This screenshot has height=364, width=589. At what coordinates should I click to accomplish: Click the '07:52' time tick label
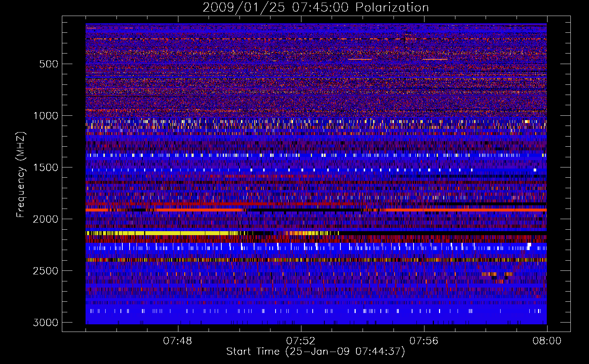click(x=301, y=341)
